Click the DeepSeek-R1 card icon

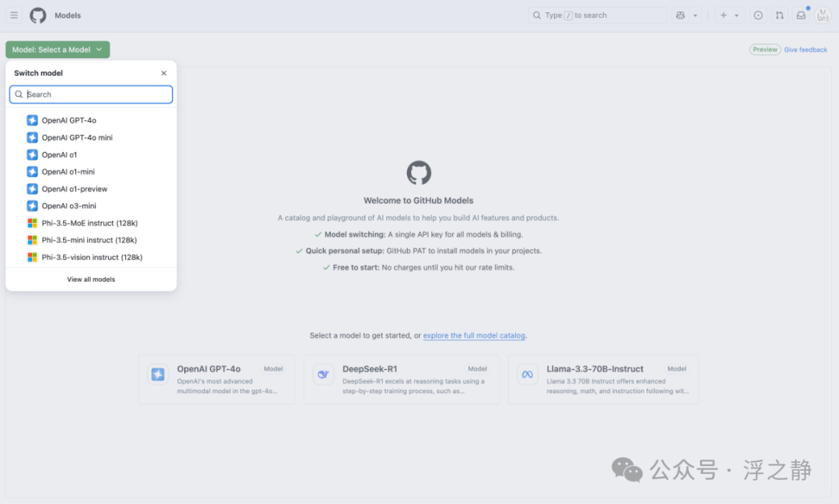[323, 375]
